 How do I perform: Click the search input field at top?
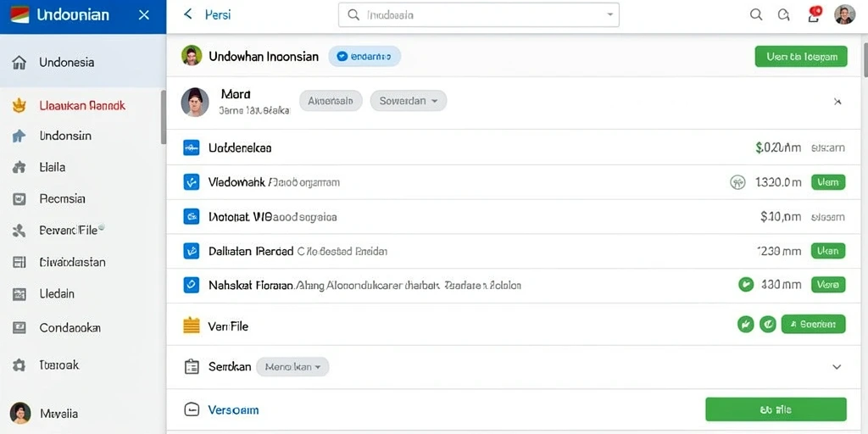click(x=479, y=15)
